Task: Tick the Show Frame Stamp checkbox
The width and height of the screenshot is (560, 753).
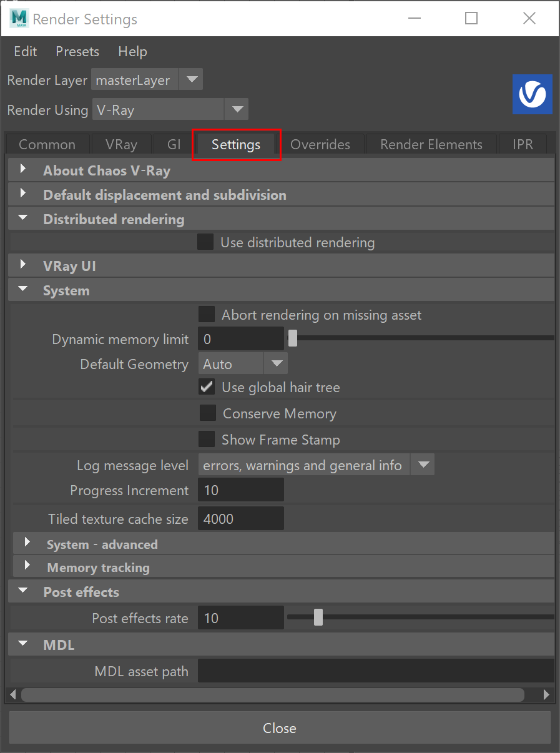Action: [207, 440]
